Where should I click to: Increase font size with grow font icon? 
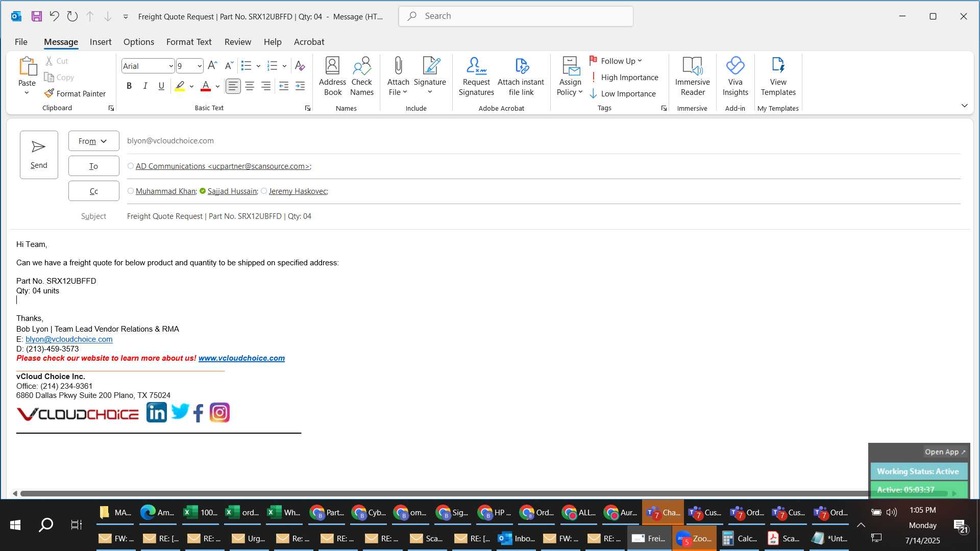coord(213,66)
